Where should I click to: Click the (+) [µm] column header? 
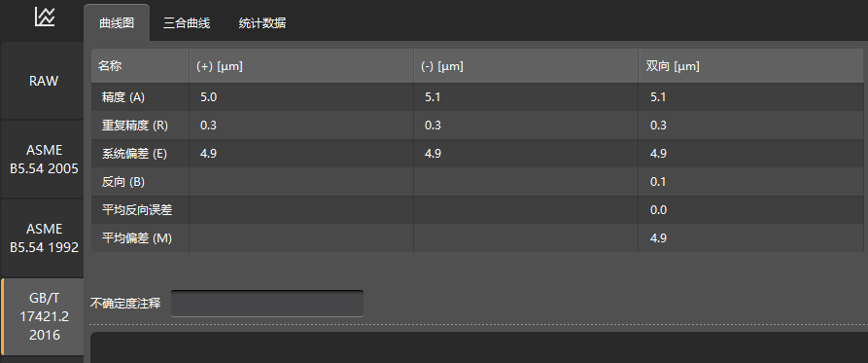[301, 66]
